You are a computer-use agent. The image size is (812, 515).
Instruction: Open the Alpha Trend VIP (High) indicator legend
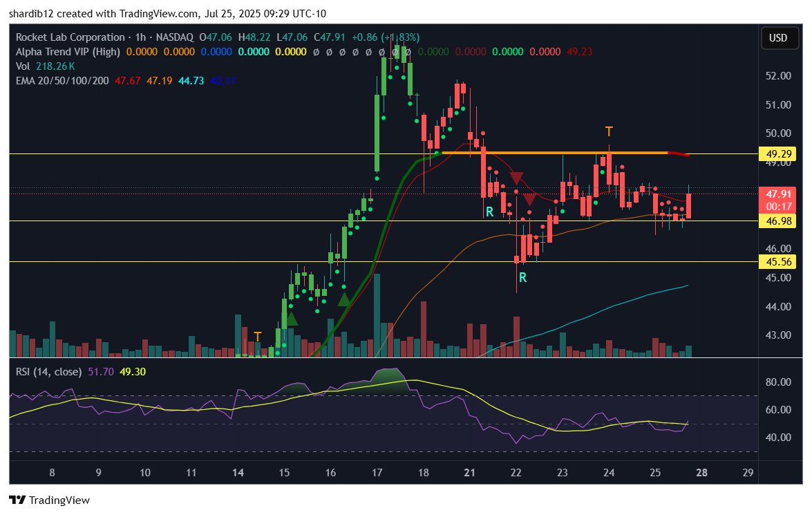coord(68,52)
